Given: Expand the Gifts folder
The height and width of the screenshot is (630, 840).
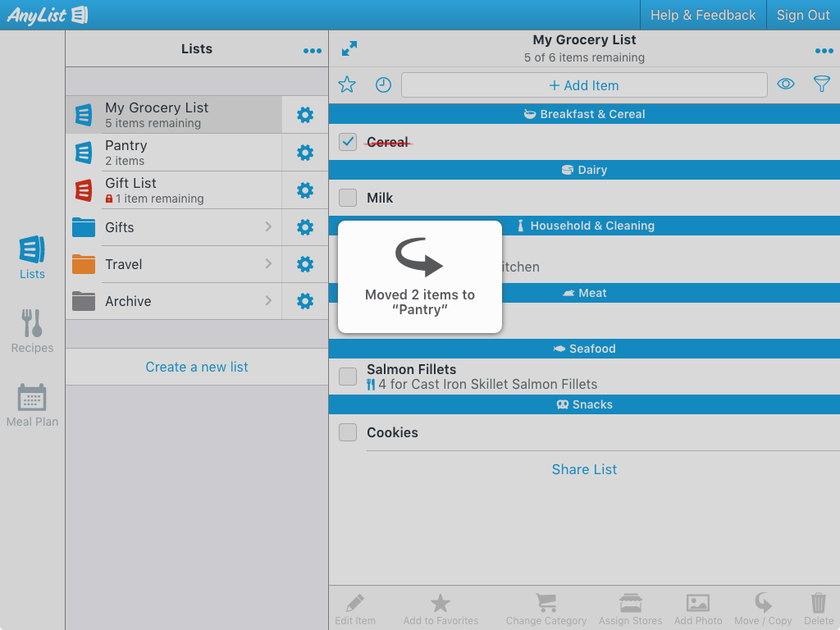Looking at the screenshot, I should [x=173, y=227].
